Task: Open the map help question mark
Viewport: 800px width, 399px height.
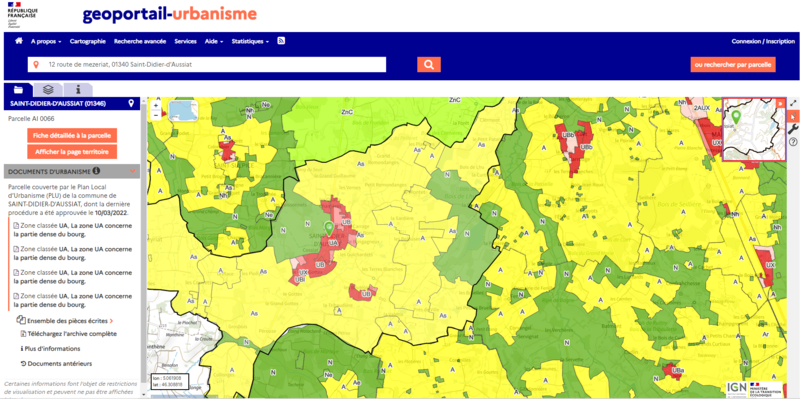Action: click(x=793, y=142)
